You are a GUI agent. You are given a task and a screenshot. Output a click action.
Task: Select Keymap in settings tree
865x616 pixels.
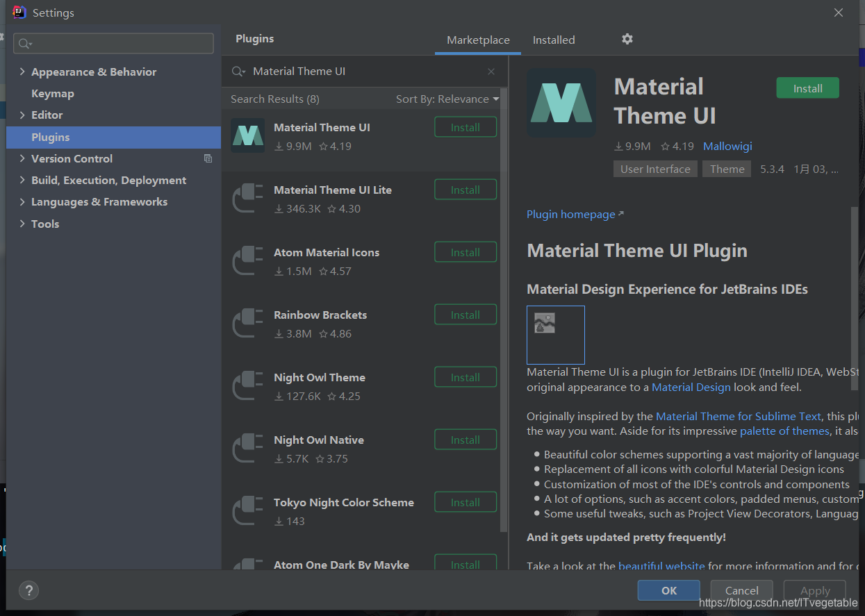click(x=53, y=93)
